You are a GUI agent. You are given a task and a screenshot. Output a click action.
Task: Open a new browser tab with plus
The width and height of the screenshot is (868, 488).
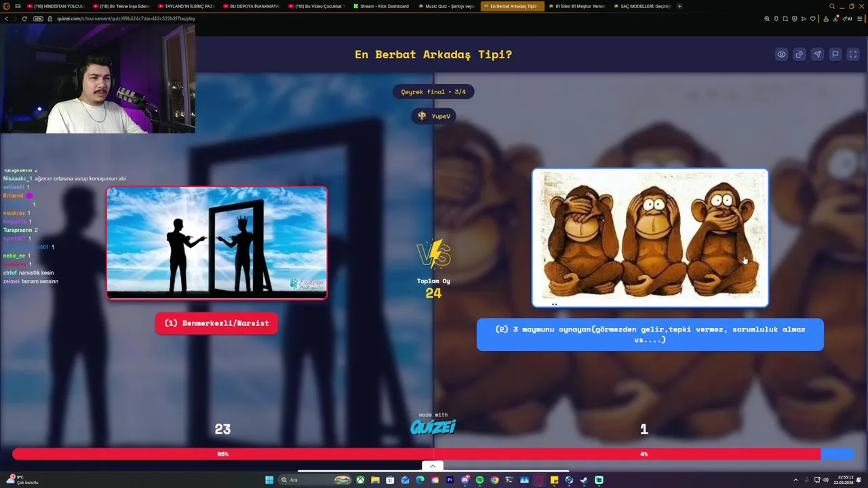tap(679, 6)
